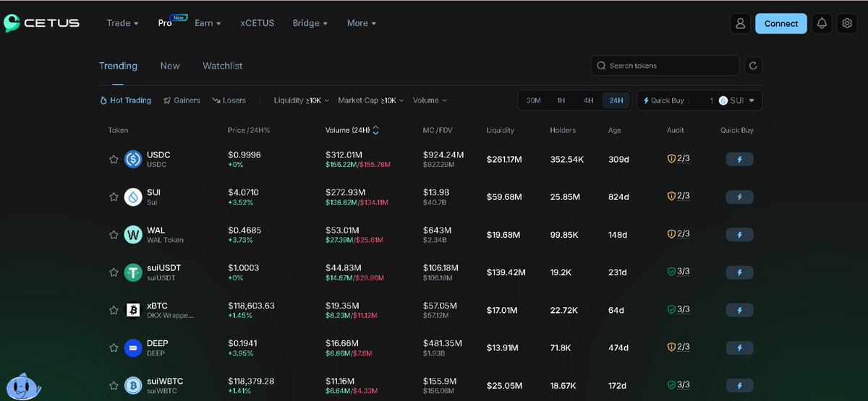This screenshot has height=401, width=868.
Task: Click the Price / 24H% column header
Action: 249,131
